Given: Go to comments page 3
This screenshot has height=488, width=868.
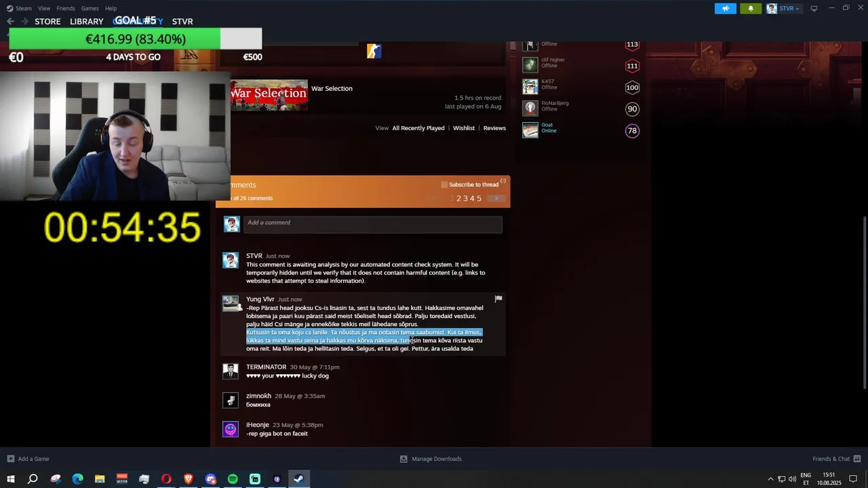Looking at the screenshot, I should 465,199.
